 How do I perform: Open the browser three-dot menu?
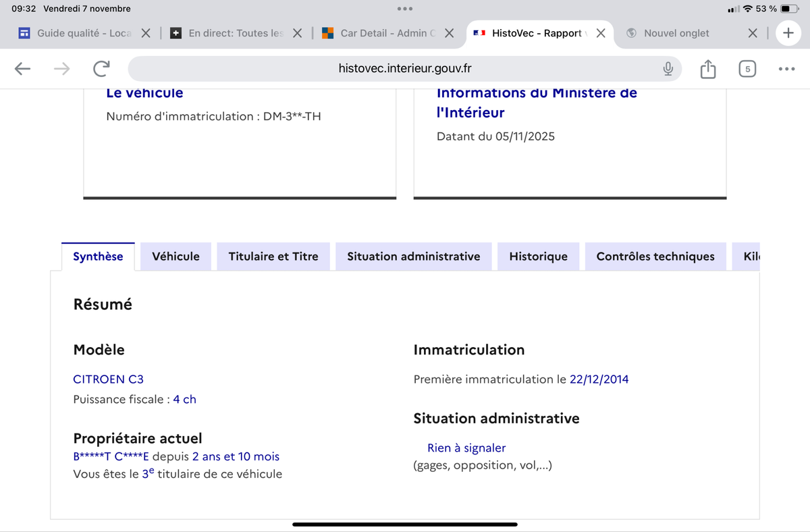tap(786, 68)
